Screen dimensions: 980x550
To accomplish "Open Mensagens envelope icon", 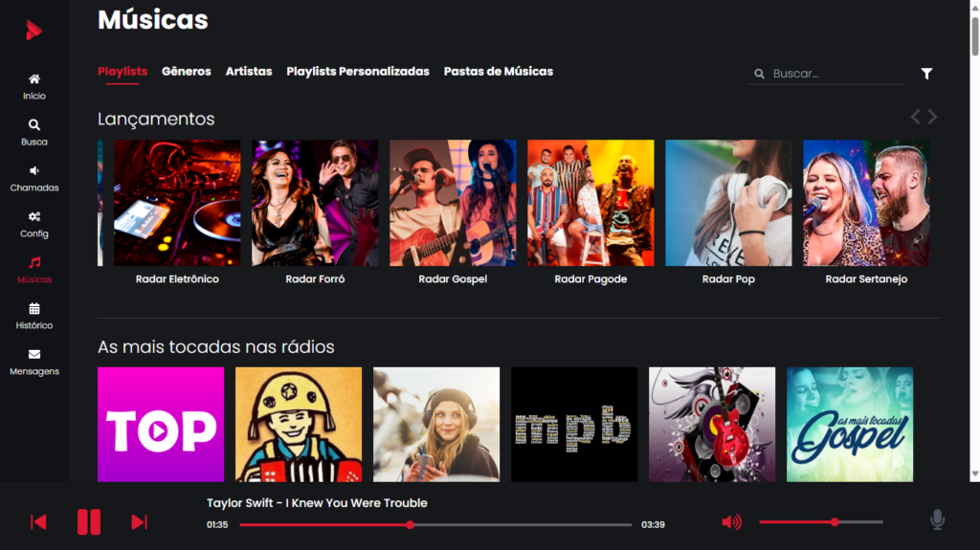I will 34,355.
